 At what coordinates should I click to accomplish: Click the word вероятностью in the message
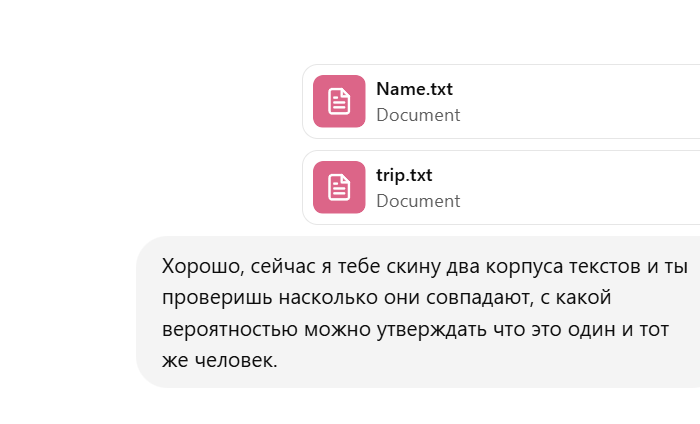(229, 330)
